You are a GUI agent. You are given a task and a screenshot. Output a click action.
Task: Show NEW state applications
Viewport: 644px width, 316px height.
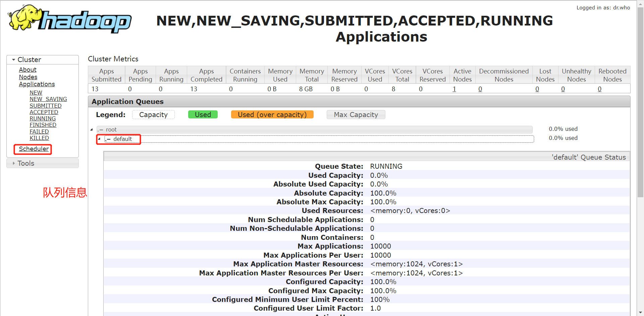tap(36, 93)
